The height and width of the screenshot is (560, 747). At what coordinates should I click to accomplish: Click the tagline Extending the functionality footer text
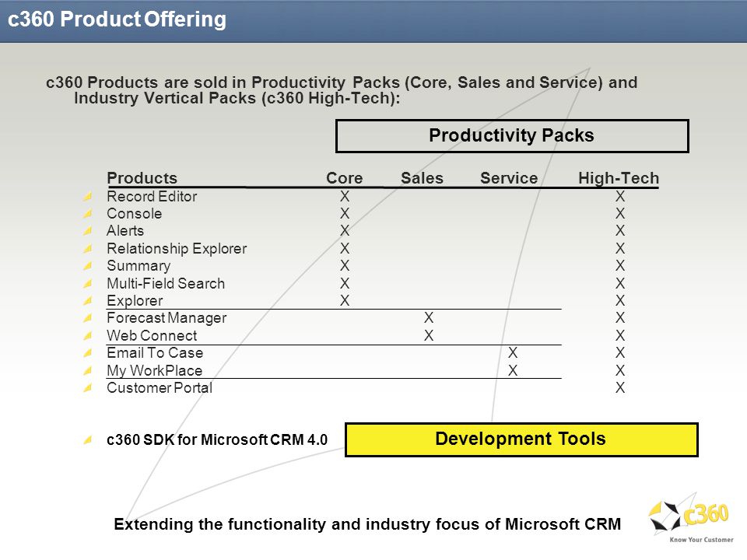(x=367, y=524)
